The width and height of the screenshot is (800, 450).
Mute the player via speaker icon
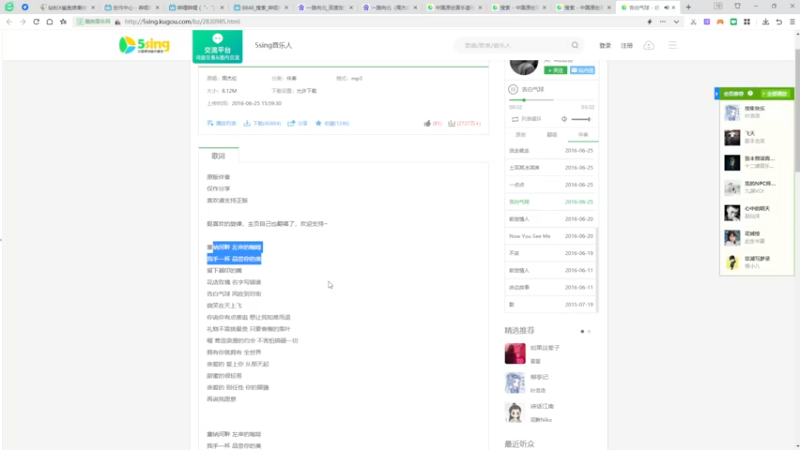coord(564,119)
